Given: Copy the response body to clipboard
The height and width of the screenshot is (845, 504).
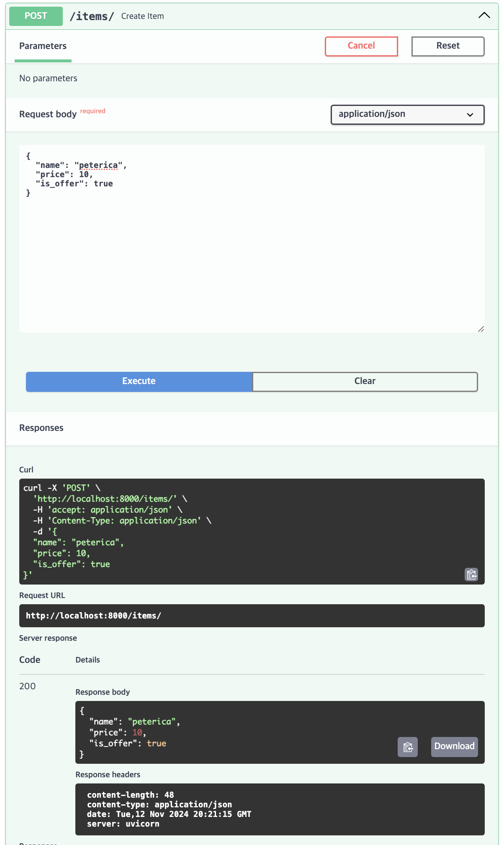Looking at the screenshot, I should click(408, 747).
